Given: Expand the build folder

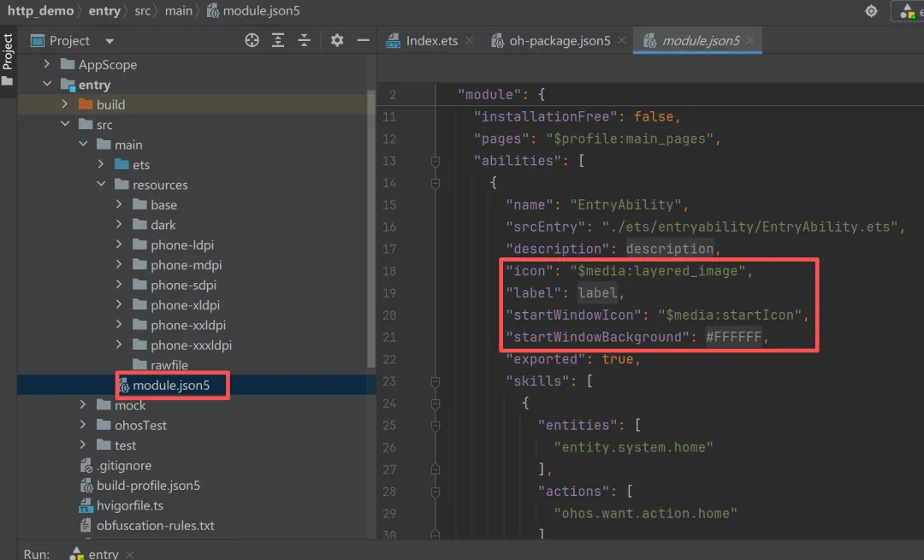Looking at the screenshot, I should click(65, 103).
